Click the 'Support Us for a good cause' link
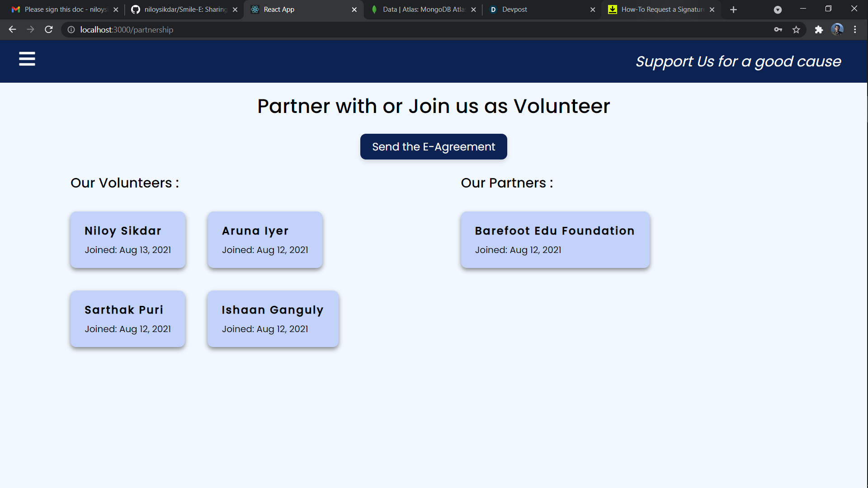The image size is (868, 488). [738, 61]
